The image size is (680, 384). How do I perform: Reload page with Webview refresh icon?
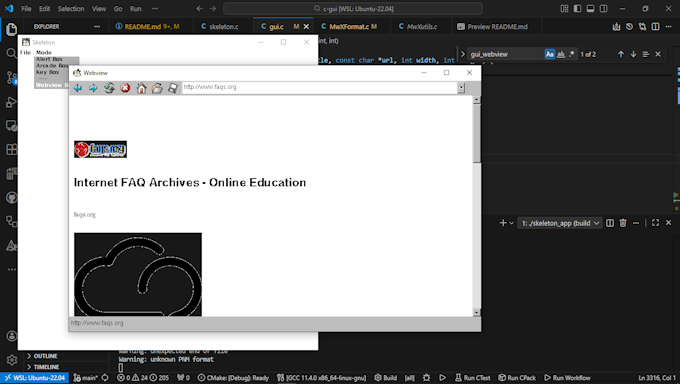click(109, 88)
